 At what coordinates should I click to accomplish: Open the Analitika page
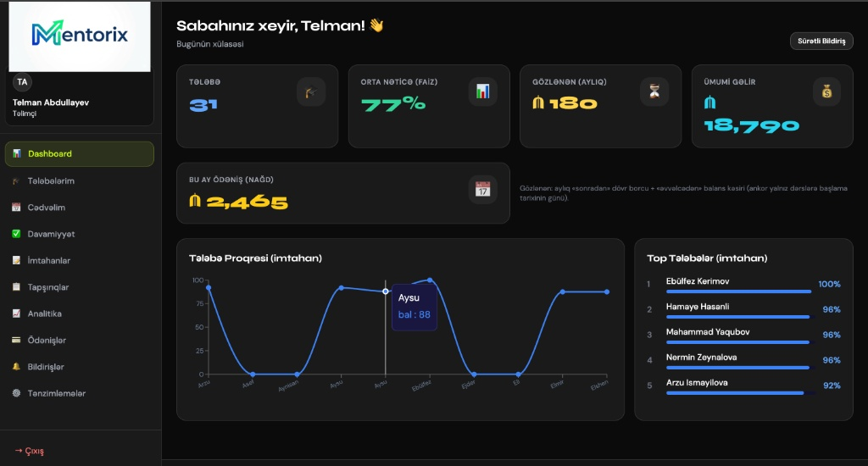(x=44, y=313)
